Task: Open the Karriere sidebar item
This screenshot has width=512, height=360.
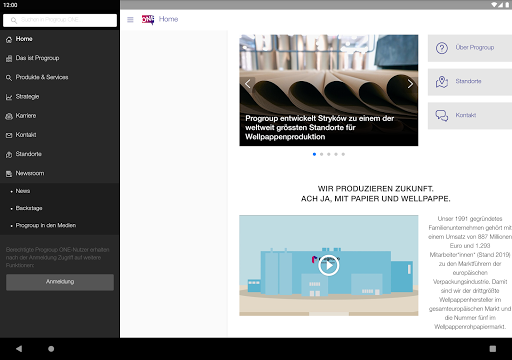Action: pyautogui.click(x=60, y=116)
